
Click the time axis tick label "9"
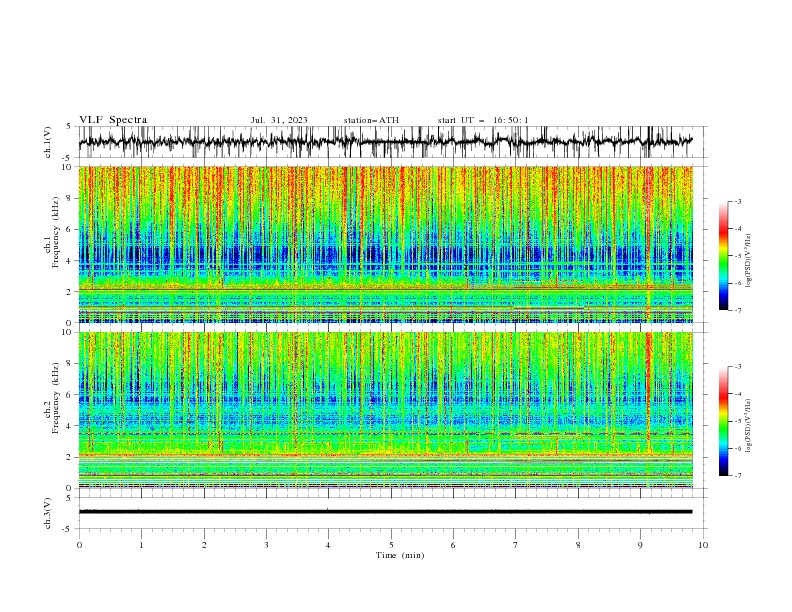click(640, 545)
